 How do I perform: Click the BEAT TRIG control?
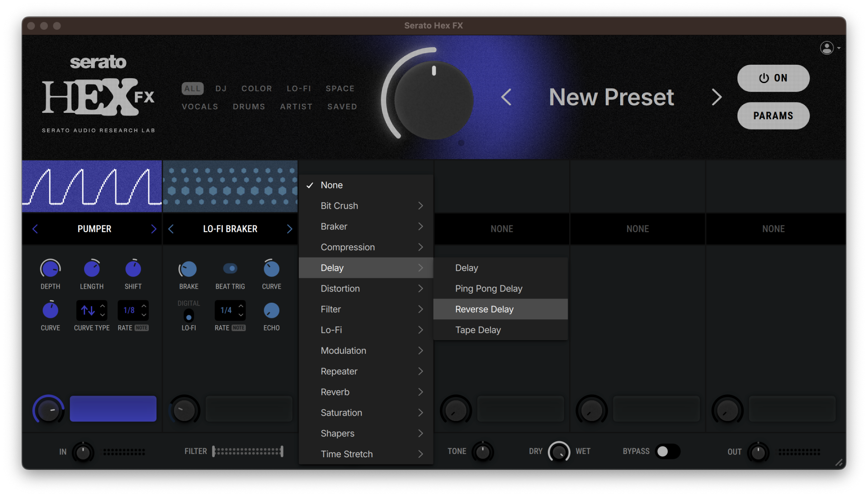tap(230, 267)
